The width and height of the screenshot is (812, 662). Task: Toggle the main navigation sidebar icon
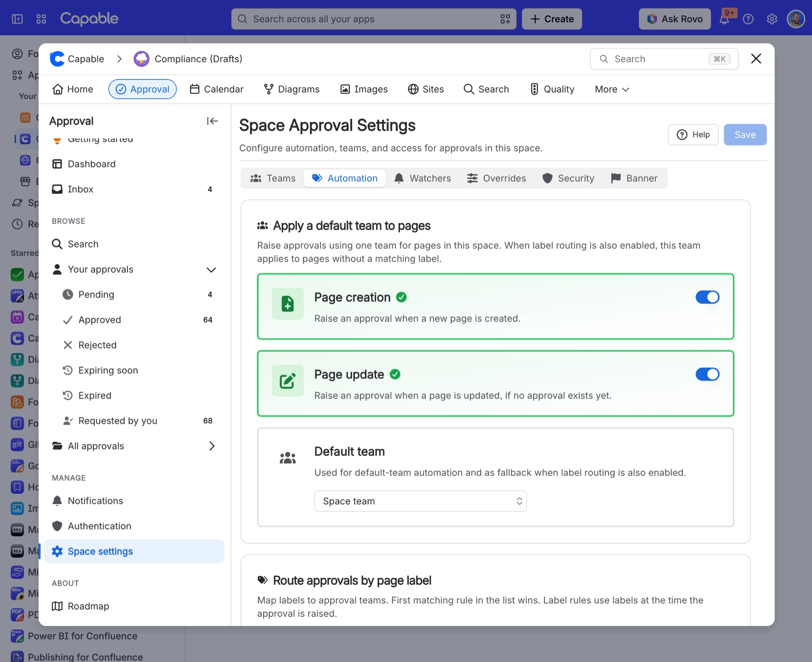coord(17,19)
